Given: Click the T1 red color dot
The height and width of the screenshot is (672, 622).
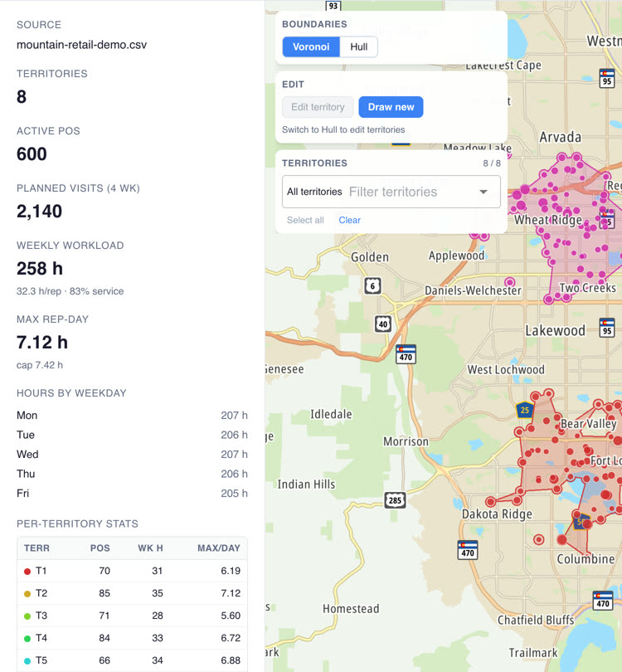Looking at the screenshot, I should (x=27, y=572).
